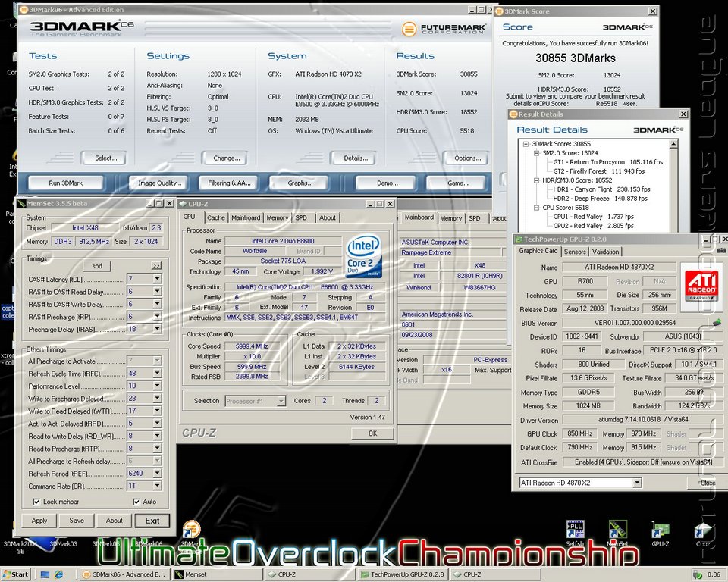Click the Core Speed value 5999.4 MHz
Viewport: 728px width, 582px height.
tap(252, 346)
